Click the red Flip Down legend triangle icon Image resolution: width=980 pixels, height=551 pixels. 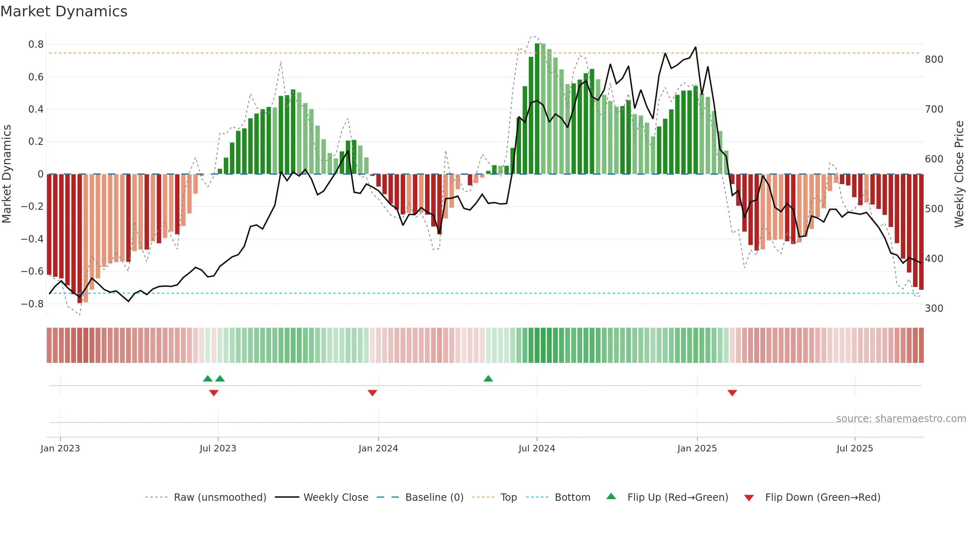[x=749, y=498]
